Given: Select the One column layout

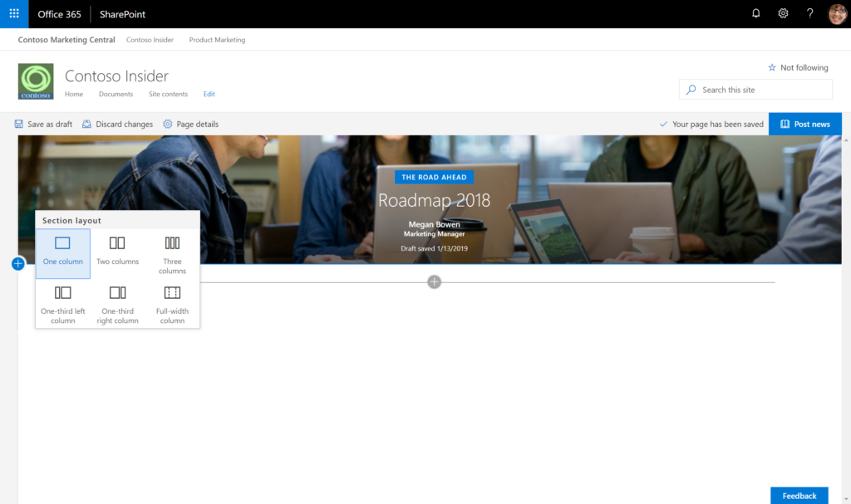Looking at the screenshot, I should (x=63, y=253).
